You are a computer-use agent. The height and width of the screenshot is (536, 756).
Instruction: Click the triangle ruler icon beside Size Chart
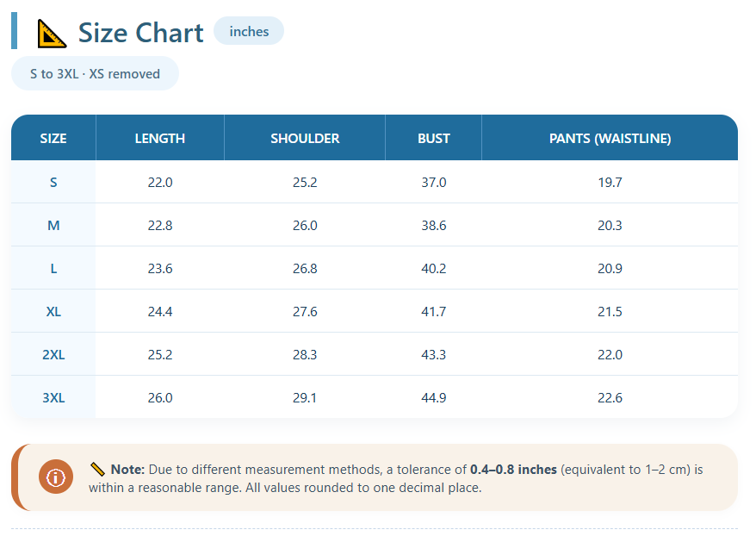52,33
